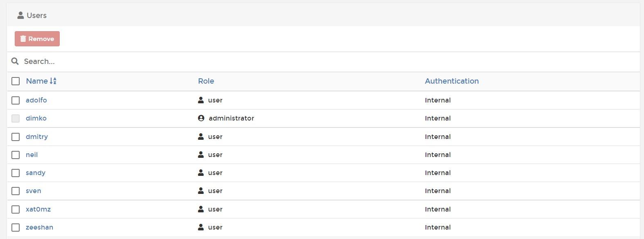Click the user role icon beside adolfo
Screen dimensions: 644x239
pos(201,100)
